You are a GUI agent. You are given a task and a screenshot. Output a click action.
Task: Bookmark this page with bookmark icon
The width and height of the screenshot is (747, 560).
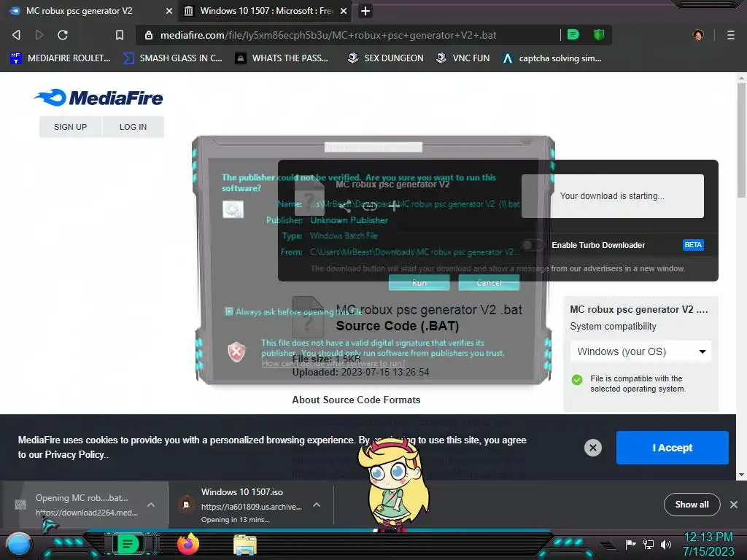coord(120,35)
